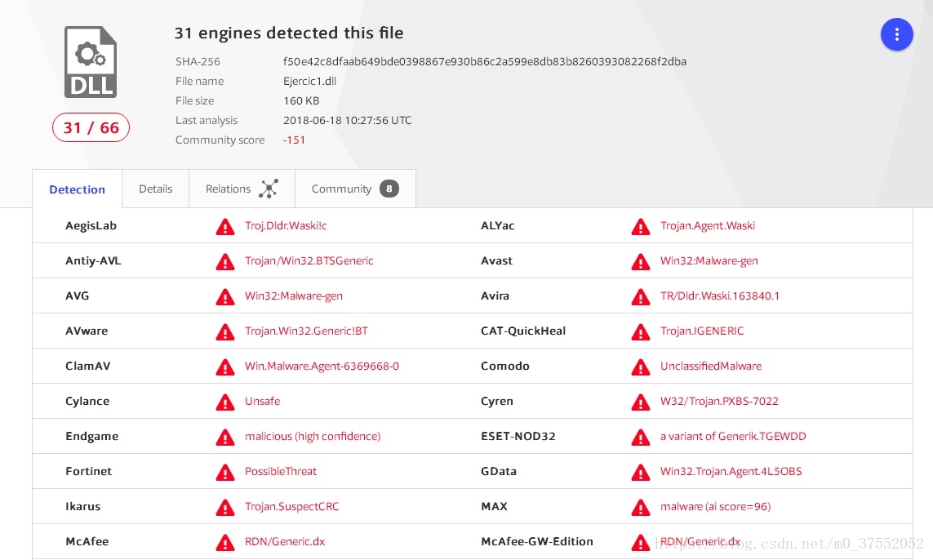Click the warning icon in Antiy-AVL row

tap(225, 262)
